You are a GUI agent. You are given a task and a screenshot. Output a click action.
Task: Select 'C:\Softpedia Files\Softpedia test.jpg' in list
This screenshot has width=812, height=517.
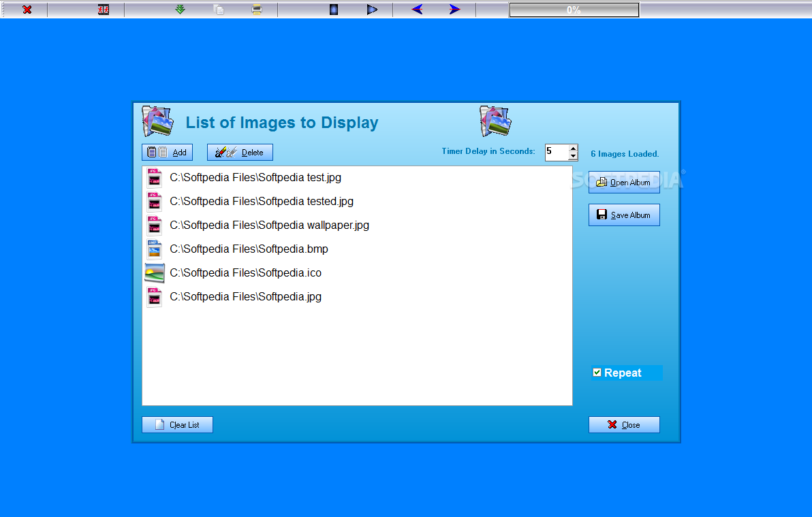255,178
